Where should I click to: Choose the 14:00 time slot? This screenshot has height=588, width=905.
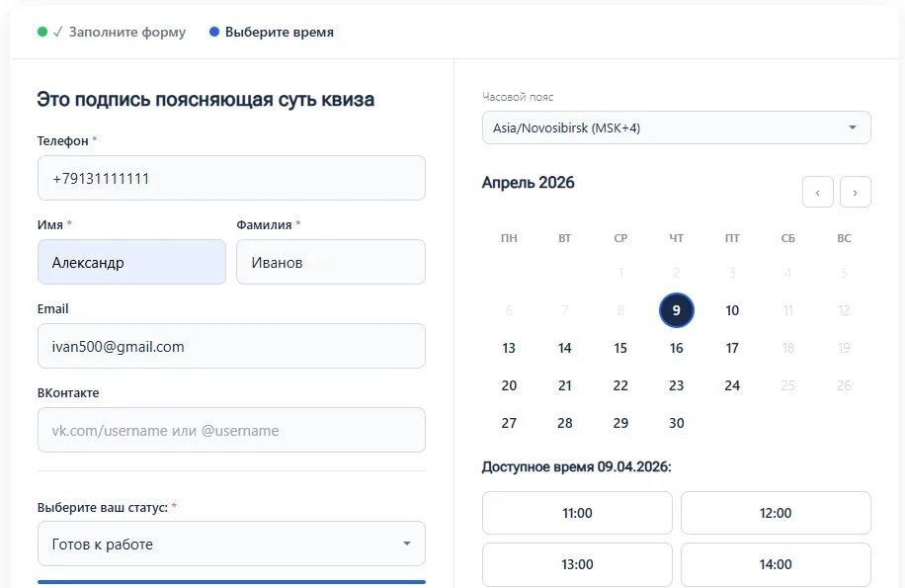point(776,564)
